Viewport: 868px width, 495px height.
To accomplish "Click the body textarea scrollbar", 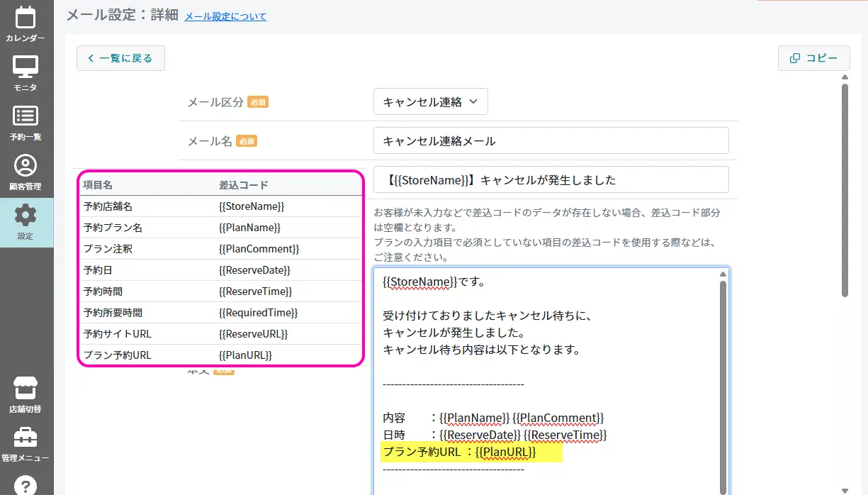I will point(723,383).
